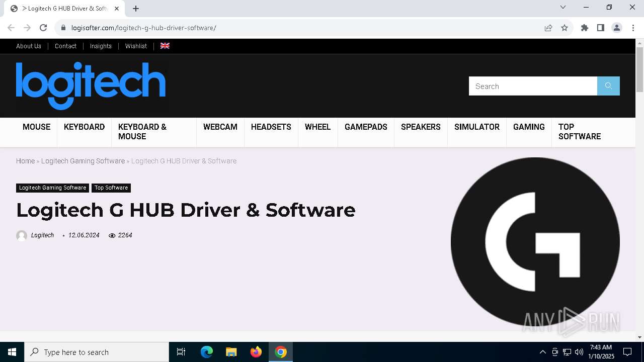
Task: Open the WEBCAM menu
Action: [220, 127]
